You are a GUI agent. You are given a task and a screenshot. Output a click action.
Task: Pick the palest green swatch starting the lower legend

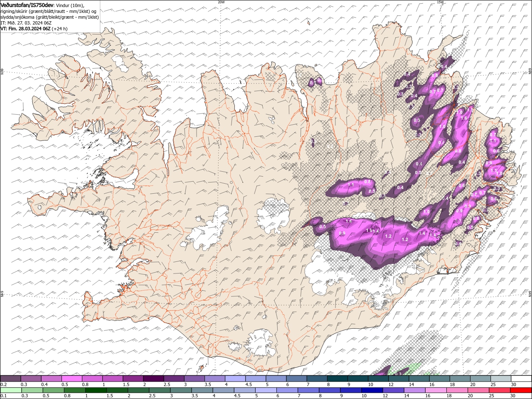(11, 390)
